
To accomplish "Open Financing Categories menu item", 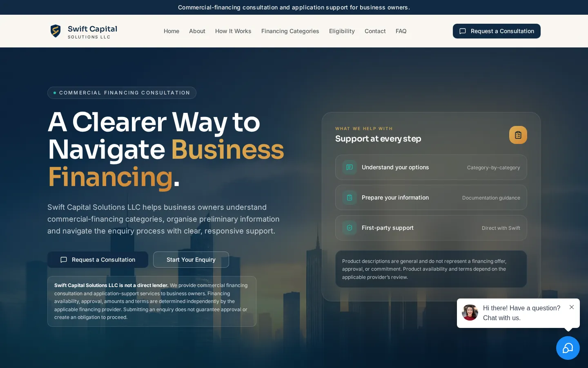I will tap(290, 31).
